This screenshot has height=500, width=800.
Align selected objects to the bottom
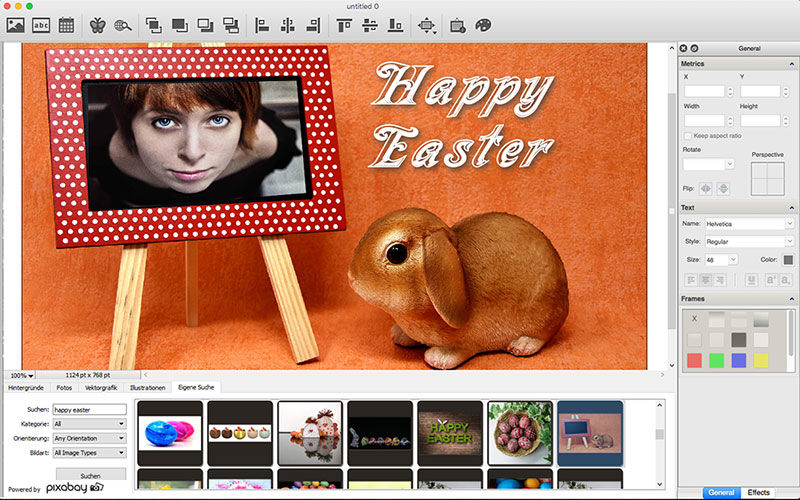[x=395, y=25]
